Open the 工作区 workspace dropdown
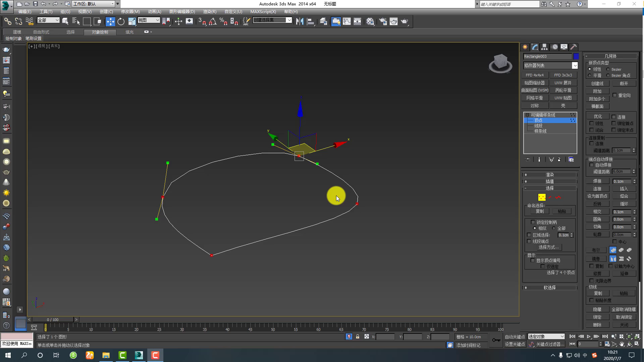 pos(94,4)
